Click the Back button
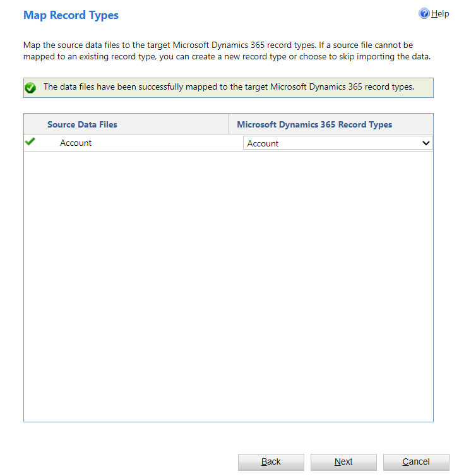 click(271, 461)
